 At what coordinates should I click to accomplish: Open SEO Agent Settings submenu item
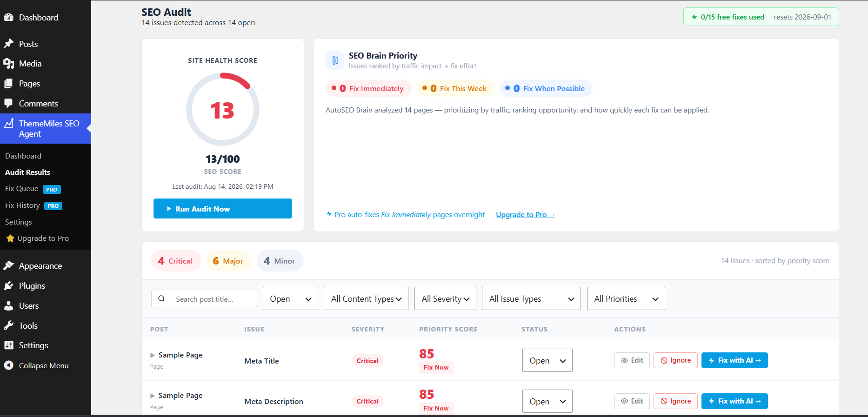[19, 222]
